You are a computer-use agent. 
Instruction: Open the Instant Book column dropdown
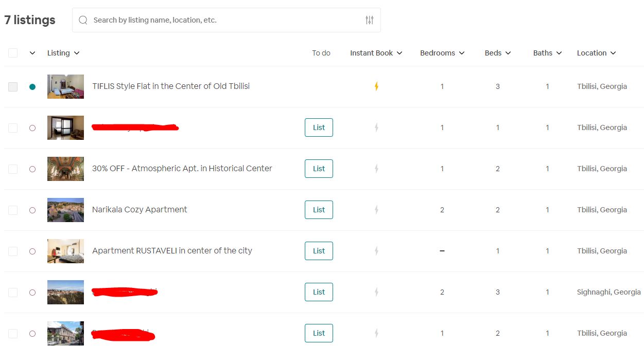click(x=376, y=53)
